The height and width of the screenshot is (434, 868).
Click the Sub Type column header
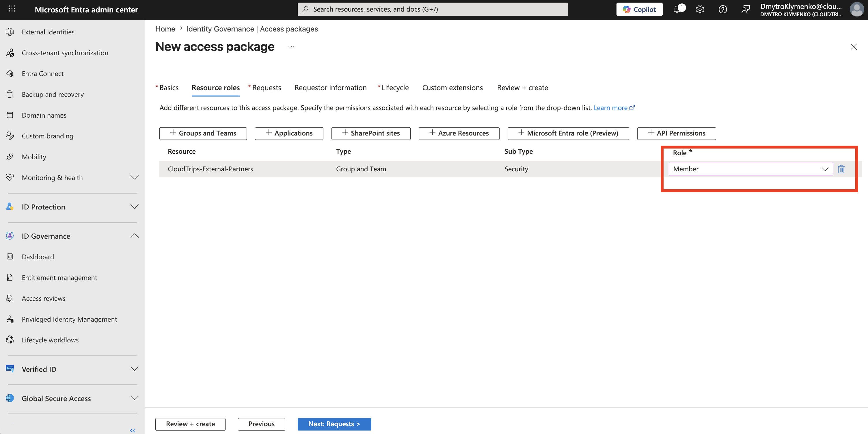coord(518,151)
